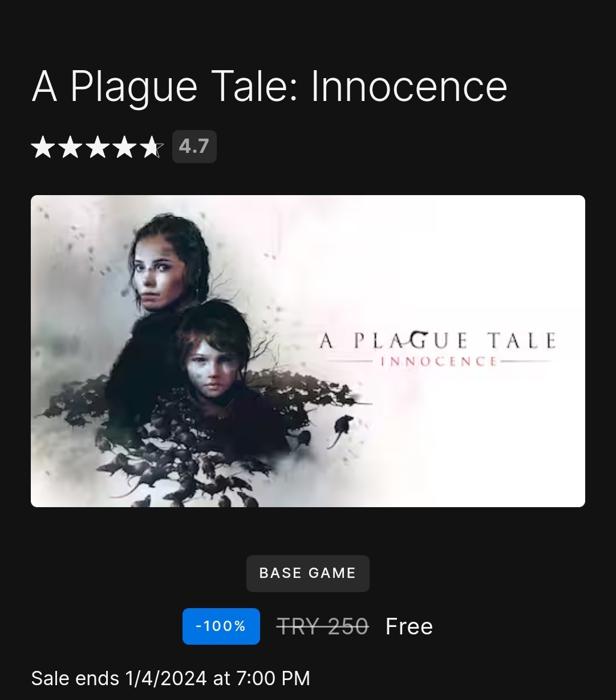This screenshot has height=700, width=616.
Task: Click the crossed-out TRY 250 price
Action: (323, 626)
